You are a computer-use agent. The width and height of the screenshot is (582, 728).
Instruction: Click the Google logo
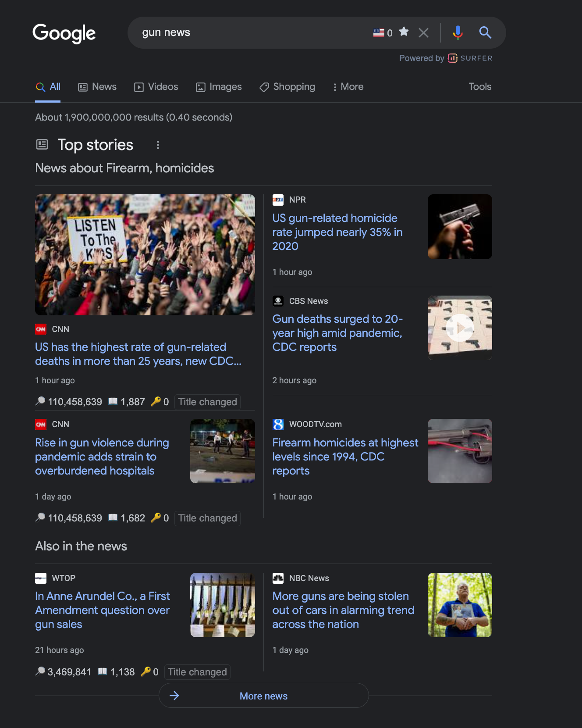click(64, 33)
